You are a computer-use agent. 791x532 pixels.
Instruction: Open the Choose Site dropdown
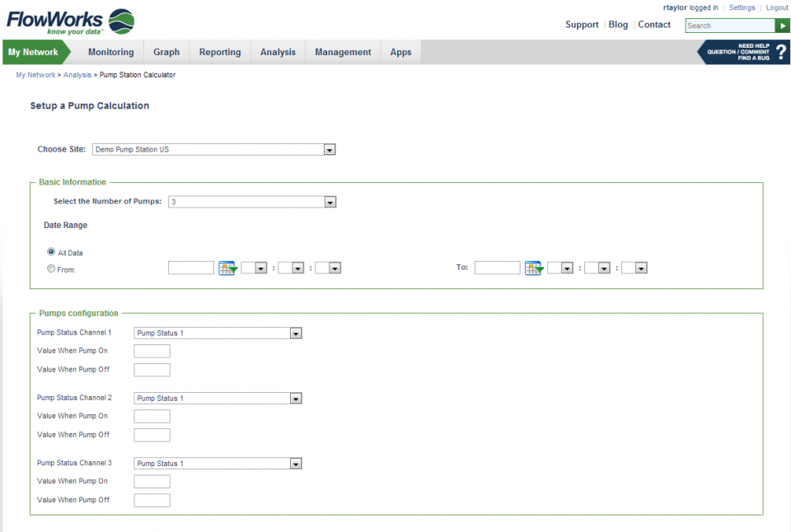coord(214,150)
